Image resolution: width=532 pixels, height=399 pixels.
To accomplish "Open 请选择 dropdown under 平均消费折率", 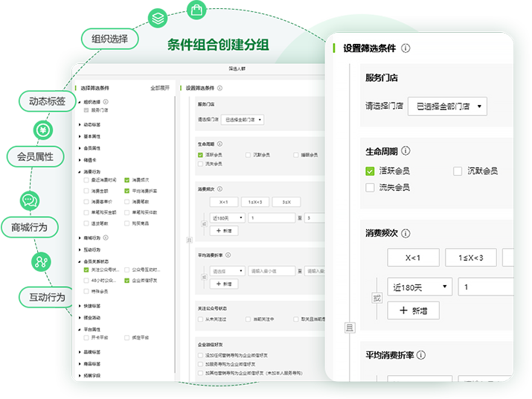I will click(227, 271).
